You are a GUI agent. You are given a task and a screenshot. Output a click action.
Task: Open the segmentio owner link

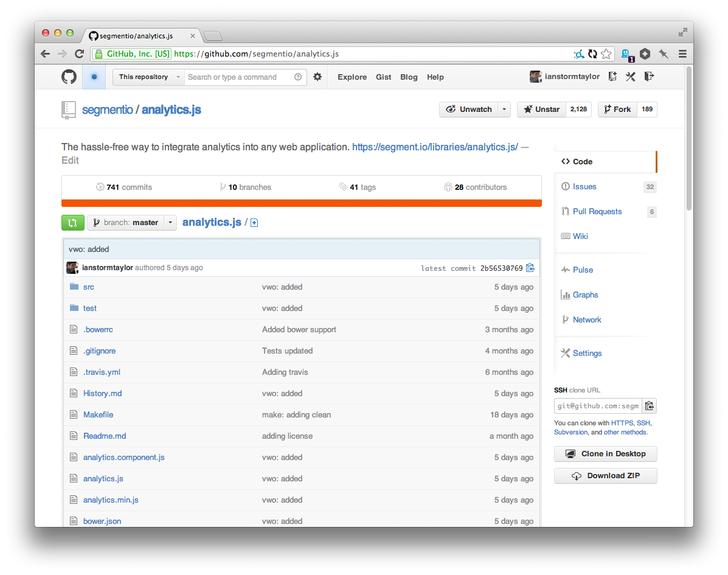pyautogui.click(x=107, y=110)
